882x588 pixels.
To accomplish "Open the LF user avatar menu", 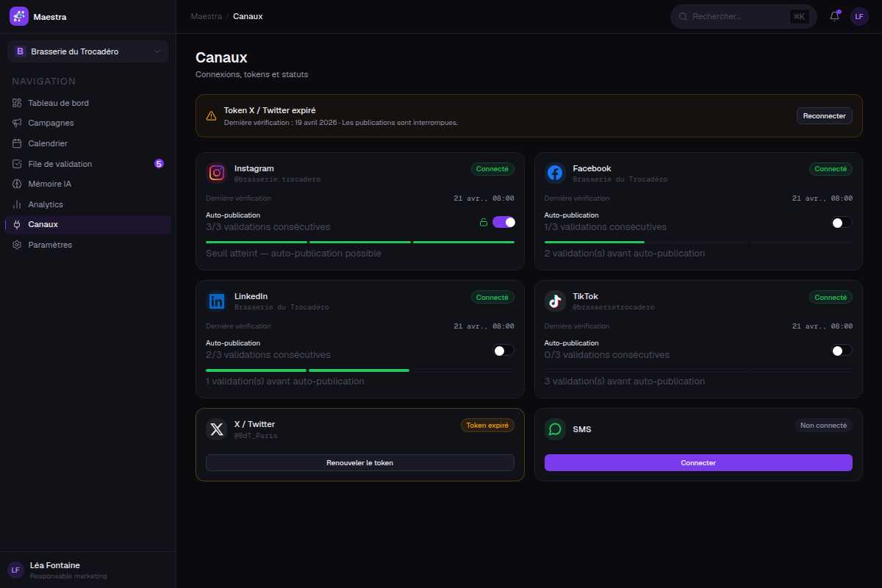I will (x=859, y=16).
